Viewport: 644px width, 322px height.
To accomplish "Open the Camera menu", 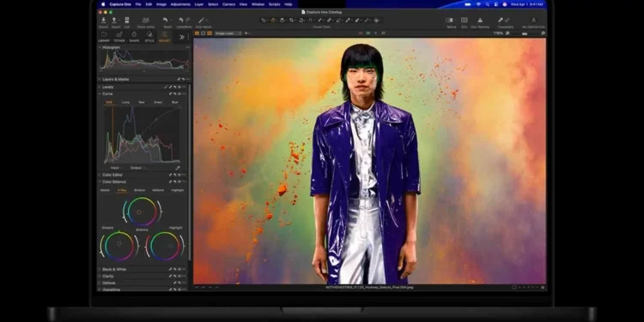I will (228, 4).
